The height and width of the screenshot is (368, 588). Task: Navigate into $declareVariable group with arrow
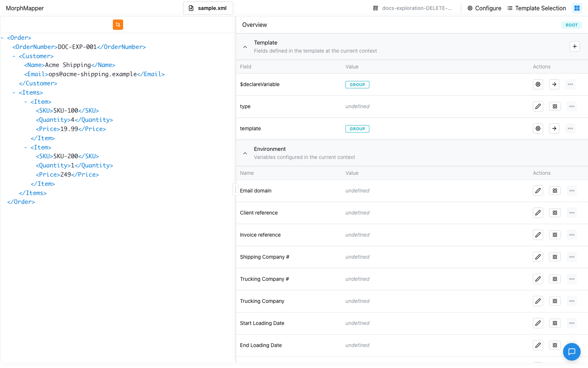coord(554,84)
